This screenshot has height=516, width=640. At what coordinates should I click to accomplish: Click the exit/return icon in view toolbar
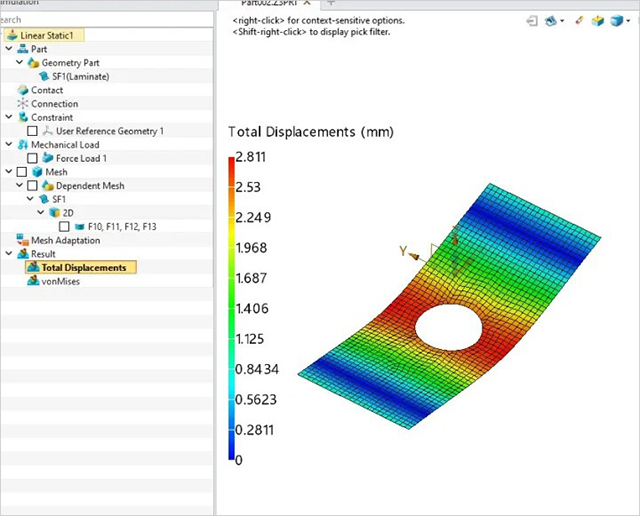click(x=531, y=20)
